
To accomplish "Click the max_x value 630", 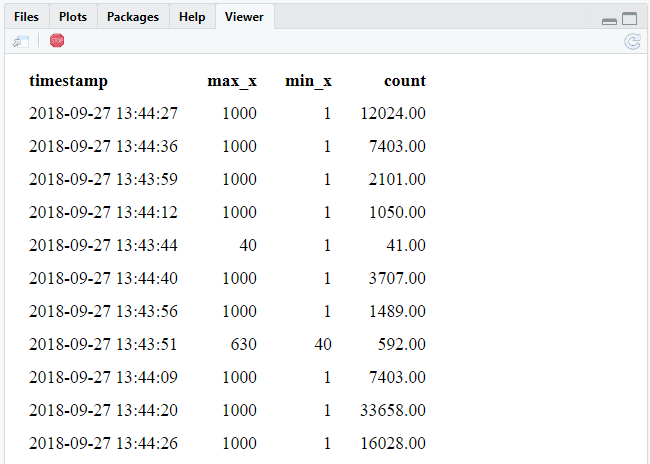I will coord(243,344).
